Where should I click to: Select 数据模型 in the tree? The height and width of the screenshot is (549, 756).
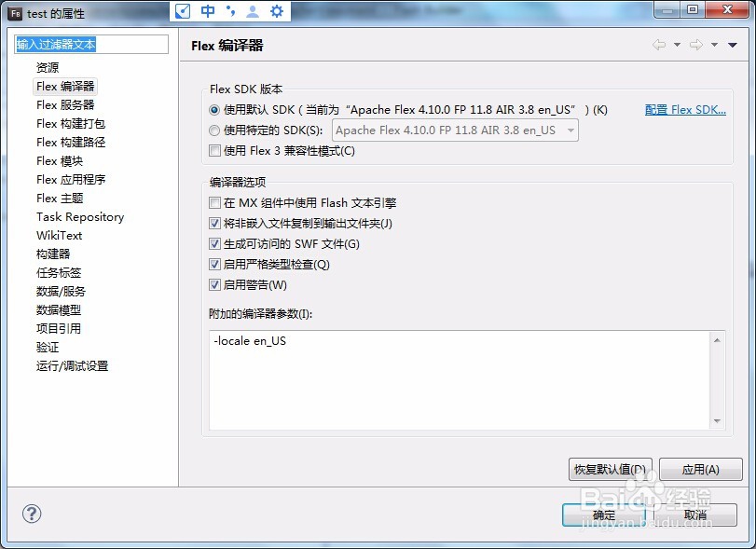pos(59,310)
